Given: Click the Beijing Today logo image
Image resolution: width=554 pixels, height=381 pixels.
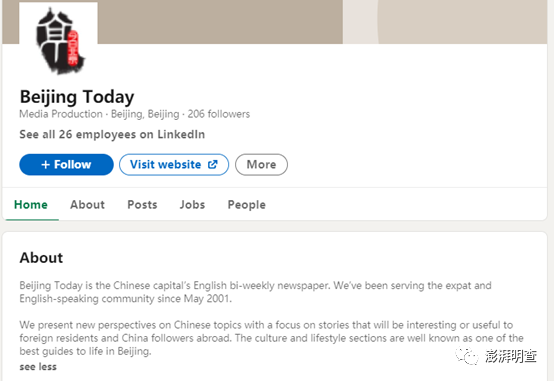Looking at the screenshot, I should tap(59, 41).
